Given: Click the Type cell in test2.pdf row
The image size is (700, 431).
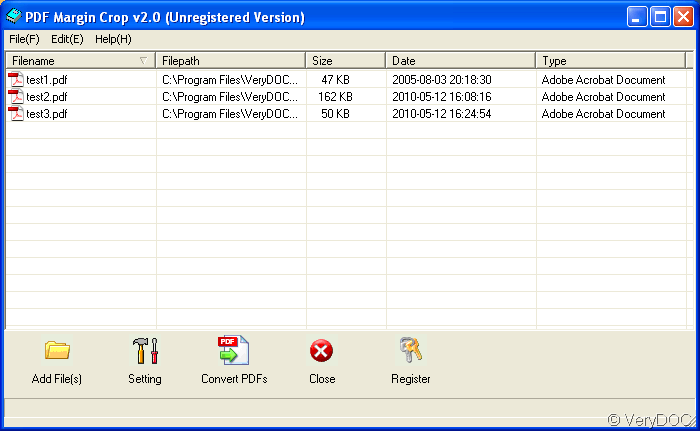Looking at the screenshot, I should pyautogui.click(x=603, y=97).
